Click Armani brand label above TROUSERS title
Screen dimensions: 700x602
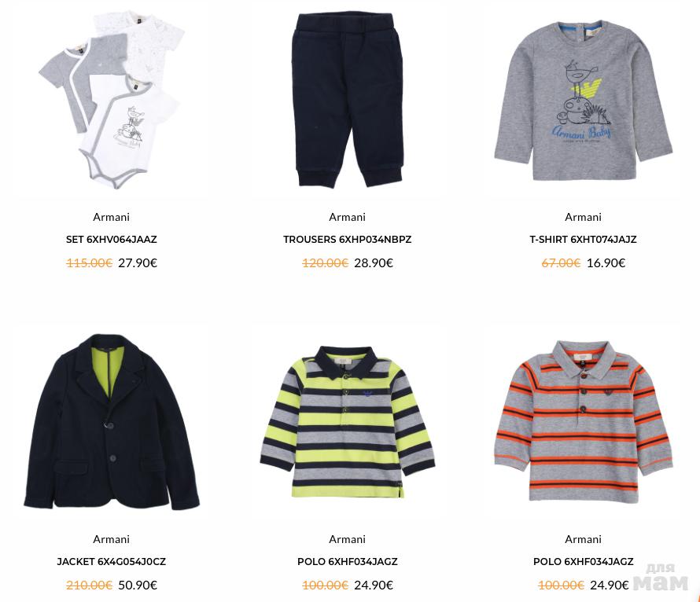coord(348,217)
